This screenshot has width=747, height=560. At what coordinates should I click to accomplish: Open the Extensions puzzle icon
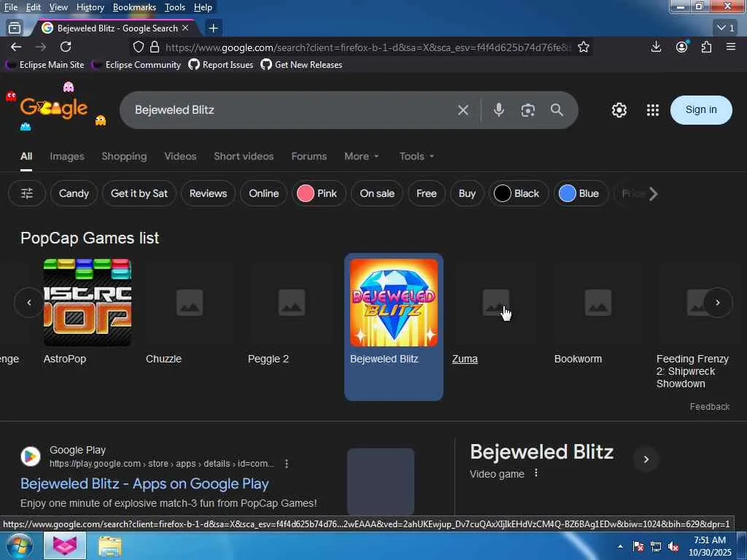(x=706, y=47)
